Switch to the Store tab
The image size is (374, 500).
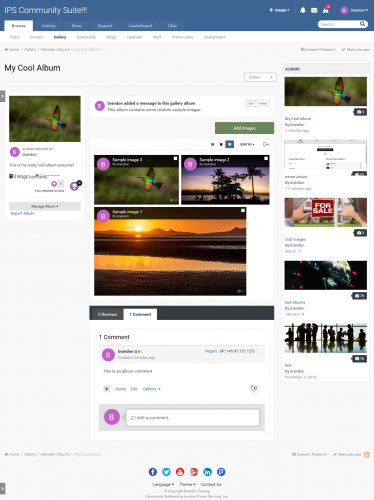pos(76,26)
